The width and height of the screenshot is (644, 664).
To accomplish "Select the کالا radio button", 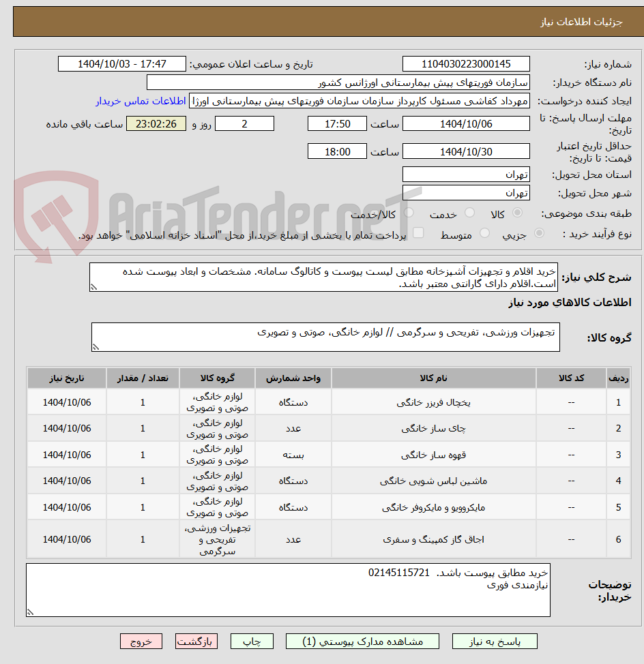I will [518, 213].
